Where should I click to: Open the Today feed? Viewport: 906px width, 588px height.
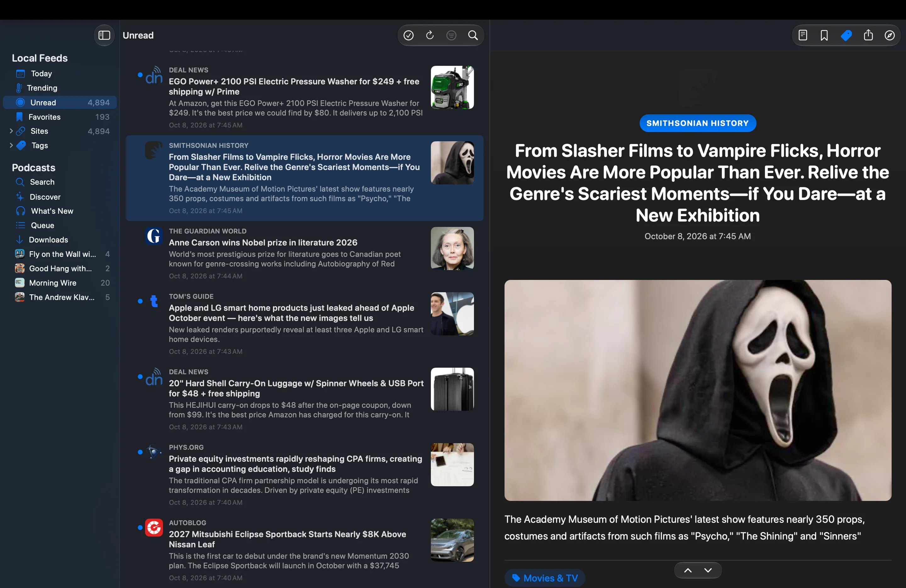pos(60,74)
